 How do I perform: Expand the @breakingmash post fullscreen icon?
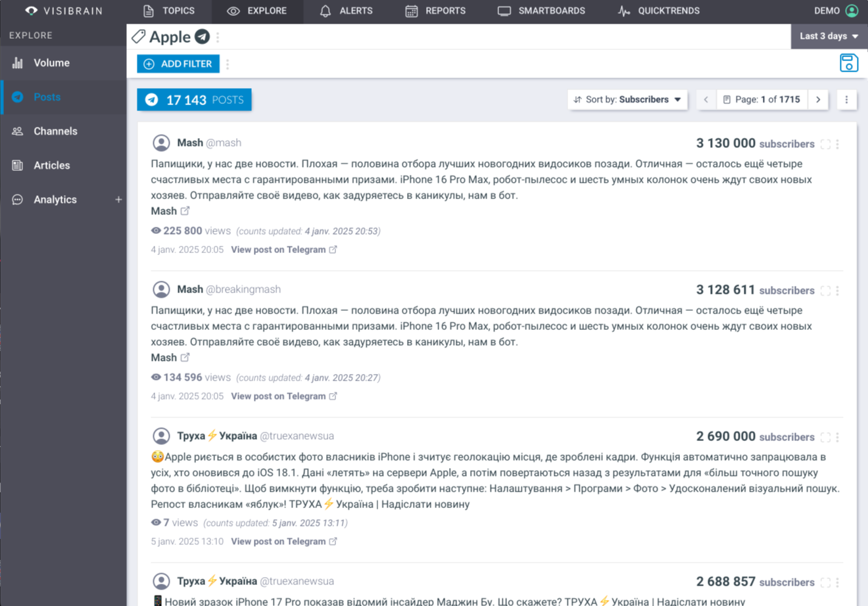pos(825,291)
